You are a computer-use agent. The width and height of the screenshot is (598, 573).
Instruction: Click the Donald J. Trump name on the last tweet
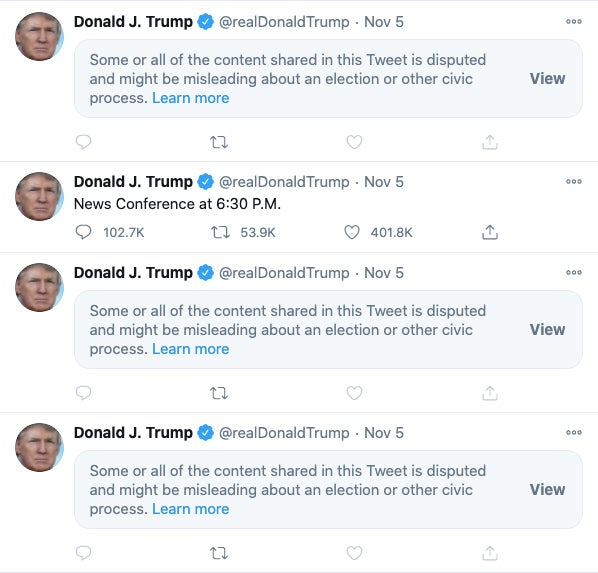(133, 433)
